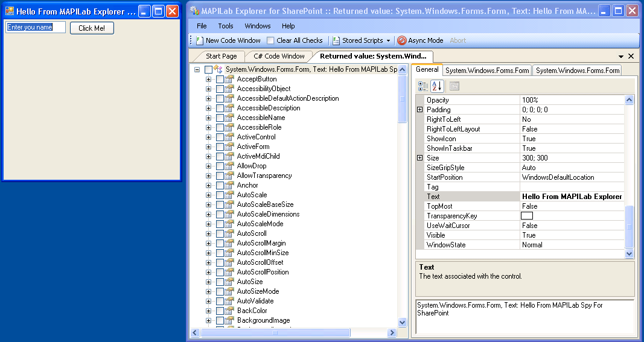
Task: Expand the AutoScale node
Action: (x=209, y=195)
